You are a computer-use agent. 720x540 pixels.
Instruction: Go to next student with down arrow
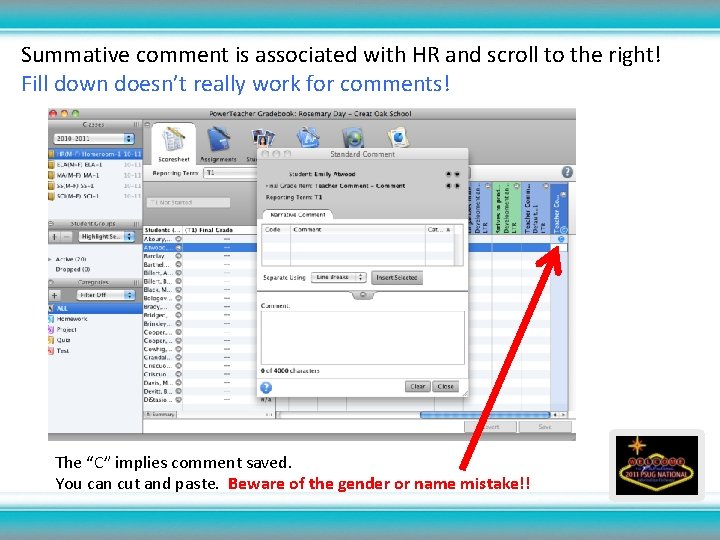(x=457, y=174)
